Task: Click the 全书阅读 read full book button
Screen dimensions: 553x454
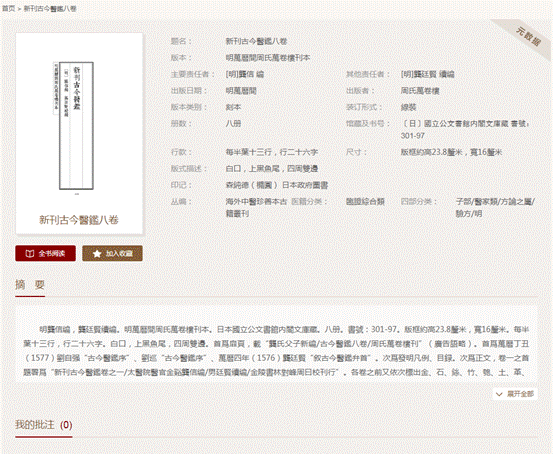Action: 45,253
